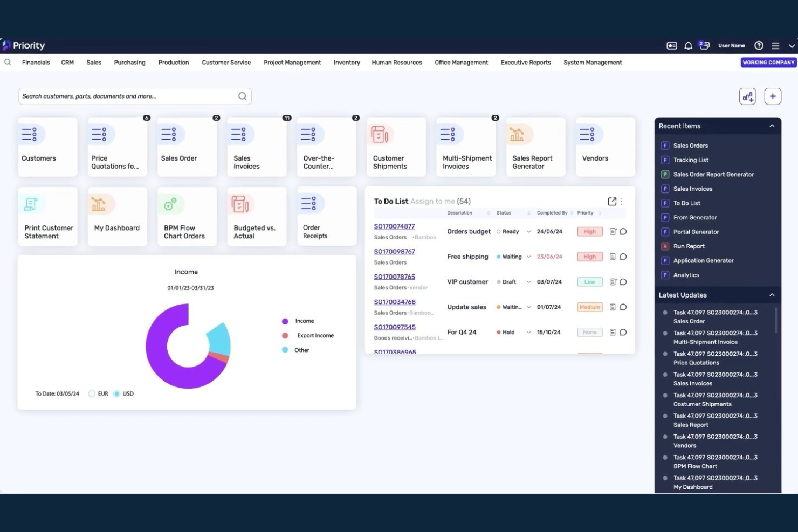Open the Customer Shipments tile
This screenshot has width=798, height=532.
point(396,147)
